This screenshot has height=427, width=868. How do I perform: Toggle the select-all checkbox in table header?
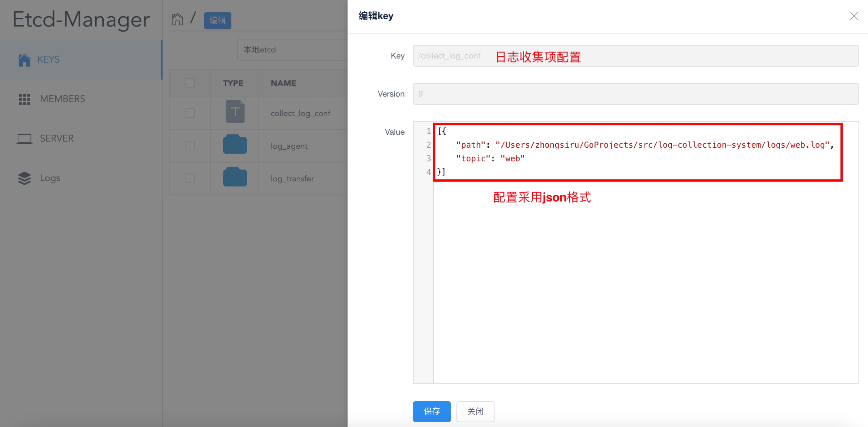[190, 83]
